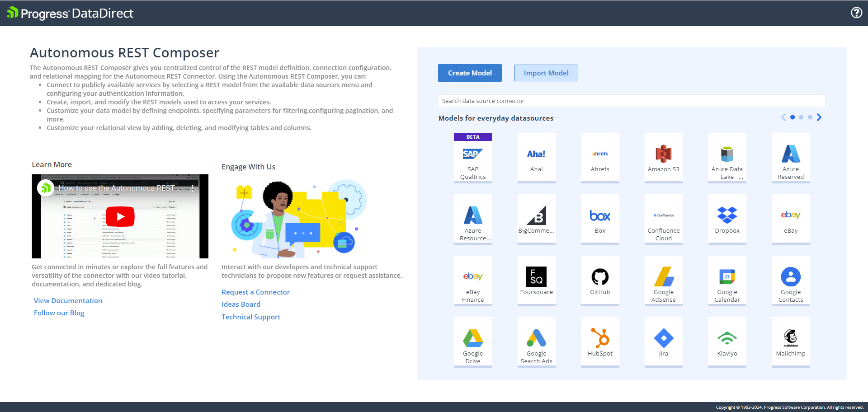Open the Klaviyo connector tile
This screenshot has width=868, height=412.
click(727, 342)
